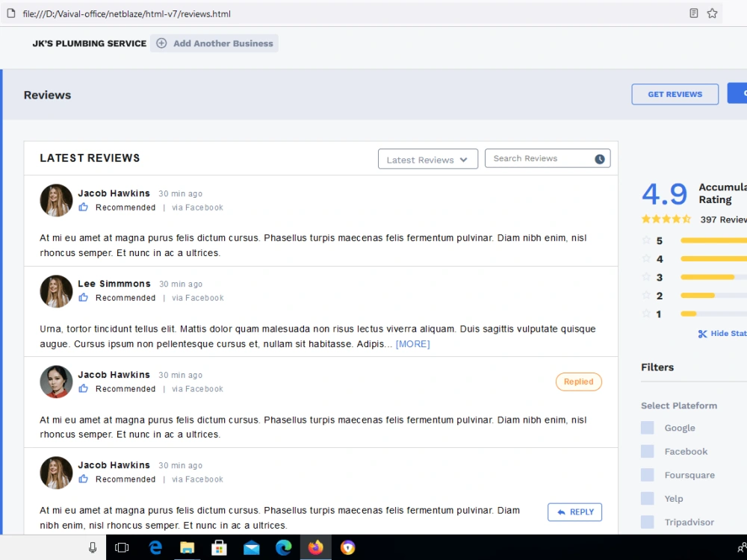Click the GET REVIEWS button

(675, 94)
